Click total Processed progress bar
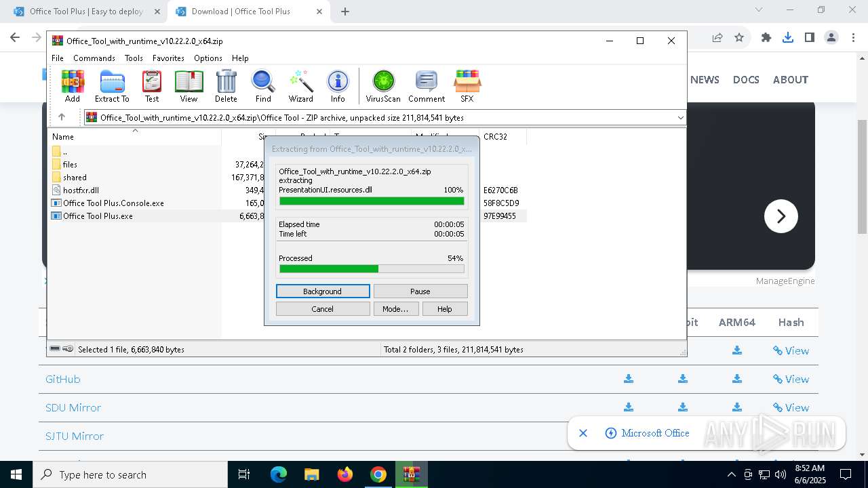Image resolution: width=868 pixels, height=488 pixels. (x=372, y=269)
